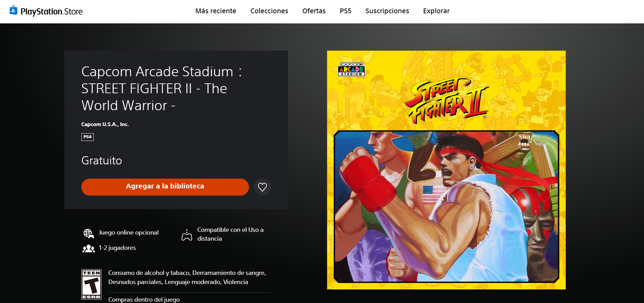Click the Capcom U.S.A., Inc. publisher link
The image size is (644, 303).
[x=105, y=124]
